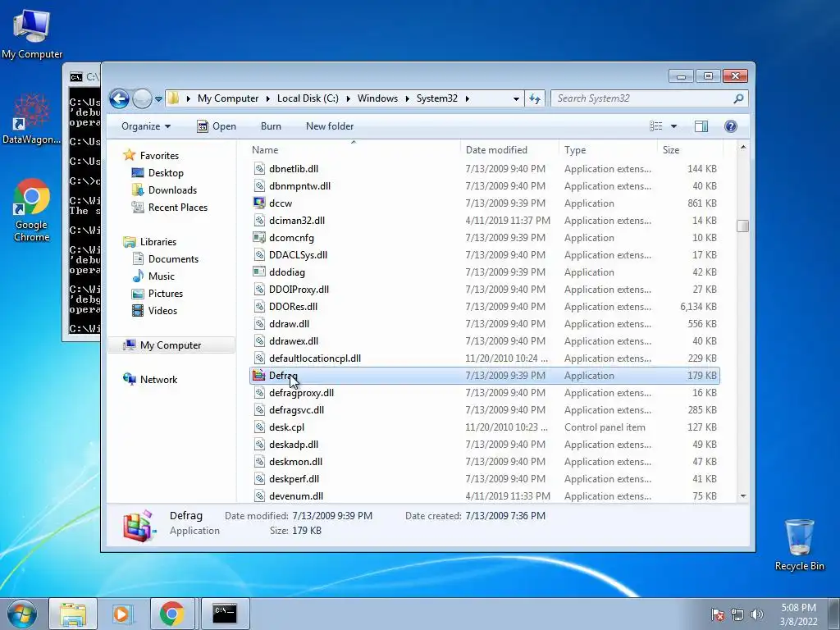Select My Computer in navigation pane
This screenshot has width=840, height=630.
tap(171, 345)
